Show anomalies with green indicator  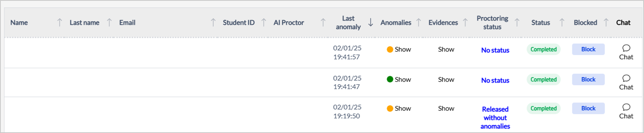pos(402,80)
